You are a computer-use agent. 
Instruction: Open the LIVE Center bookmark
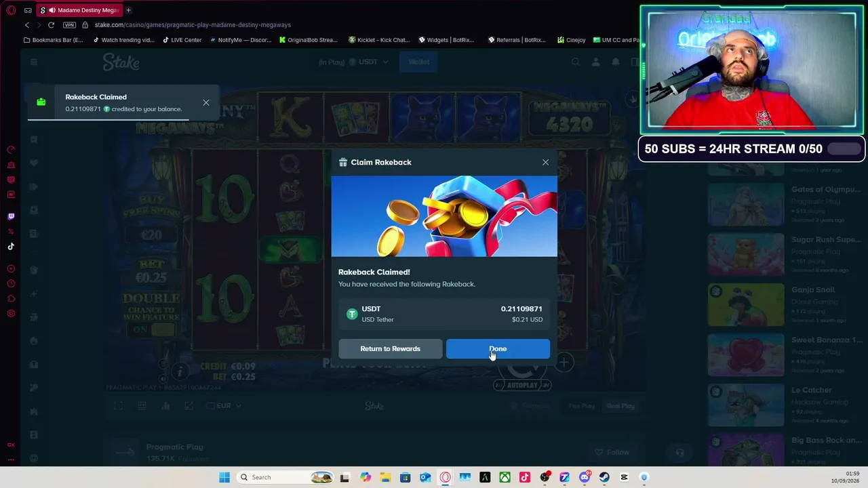pos(182,40)
